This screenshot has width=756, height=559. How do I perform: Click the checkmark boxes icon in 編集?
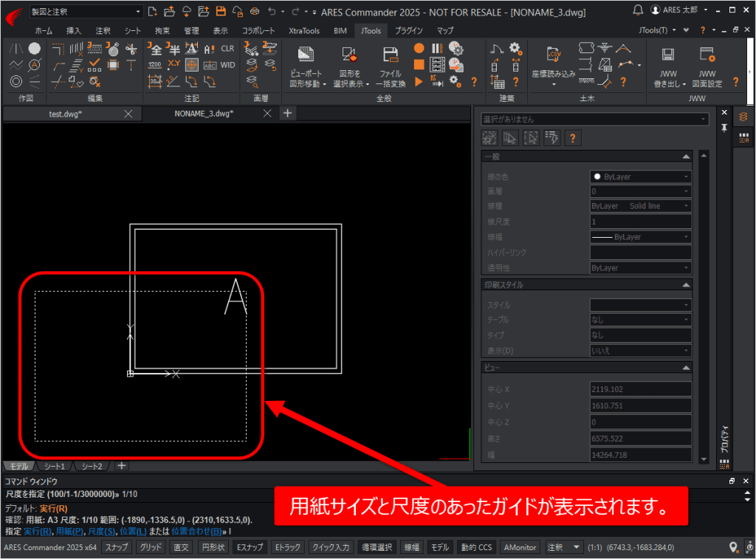coord(94,65)
